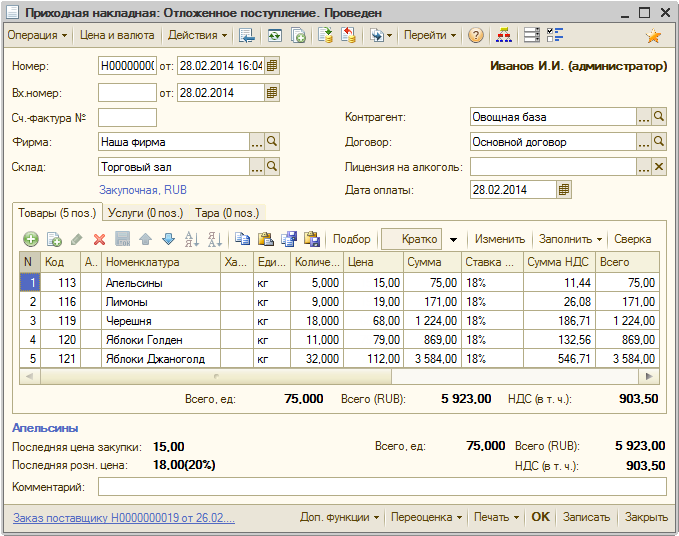
Task: Switch to the Услуги (0 поз.) tab
Action: pyautogui.click(x=146, y=213)
